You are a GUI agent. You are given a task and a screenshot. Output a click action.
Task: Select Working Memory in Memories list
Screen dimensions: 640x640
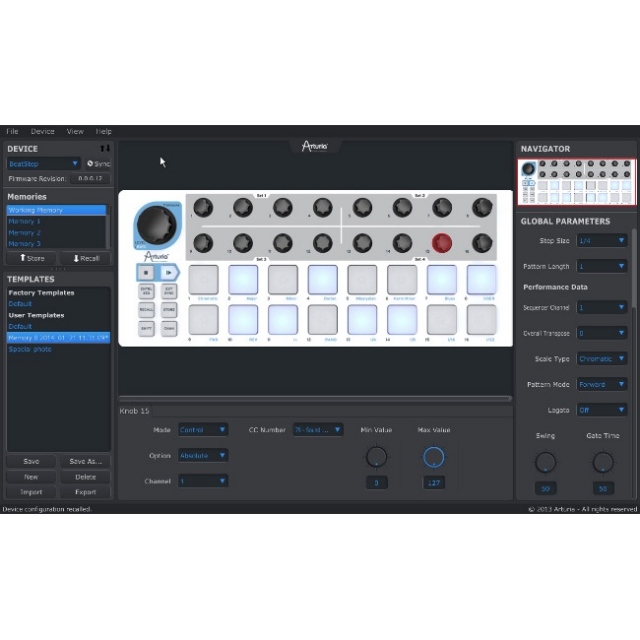point(56,210)
